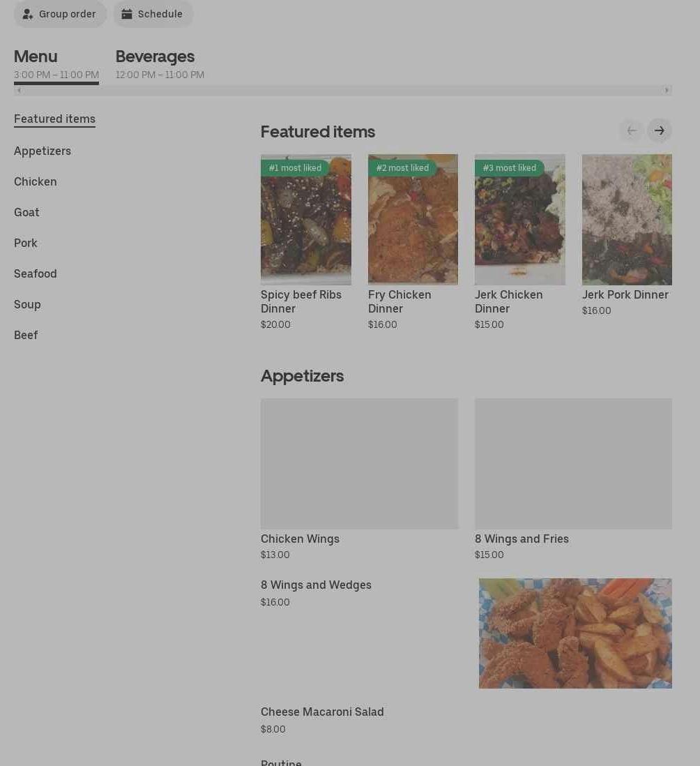Click the next arrow in Featured items

pyautogui.click(x=659, y=130)
